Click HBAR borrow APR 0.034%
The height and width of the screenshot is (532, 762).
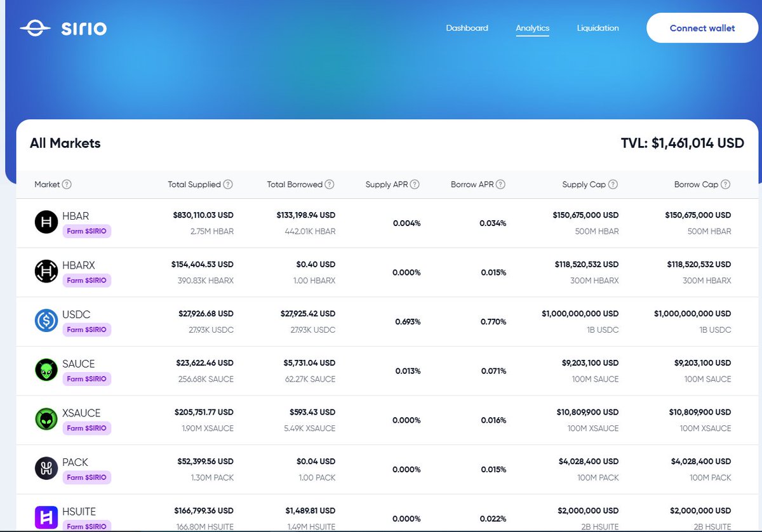[493, 223]
